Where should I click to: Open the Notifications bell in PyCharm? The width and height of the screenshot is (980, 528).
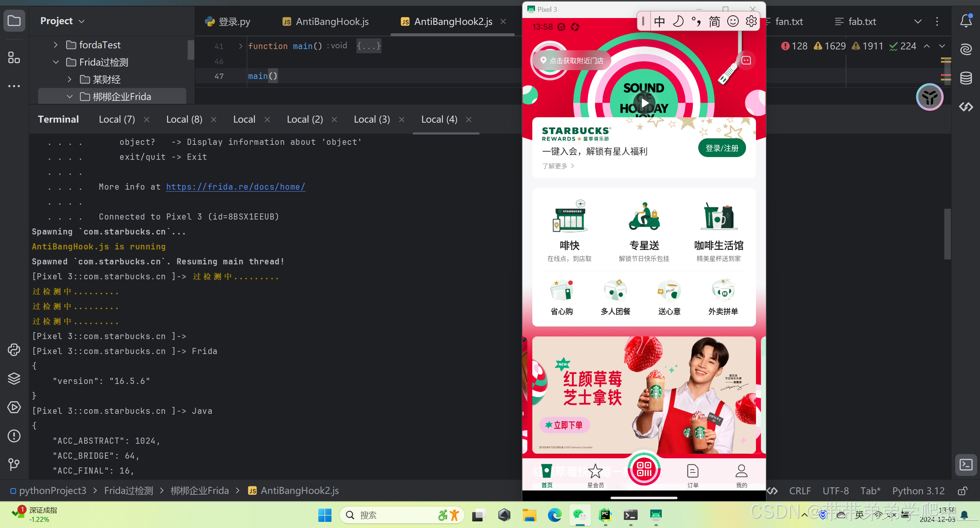pos(966,21)
